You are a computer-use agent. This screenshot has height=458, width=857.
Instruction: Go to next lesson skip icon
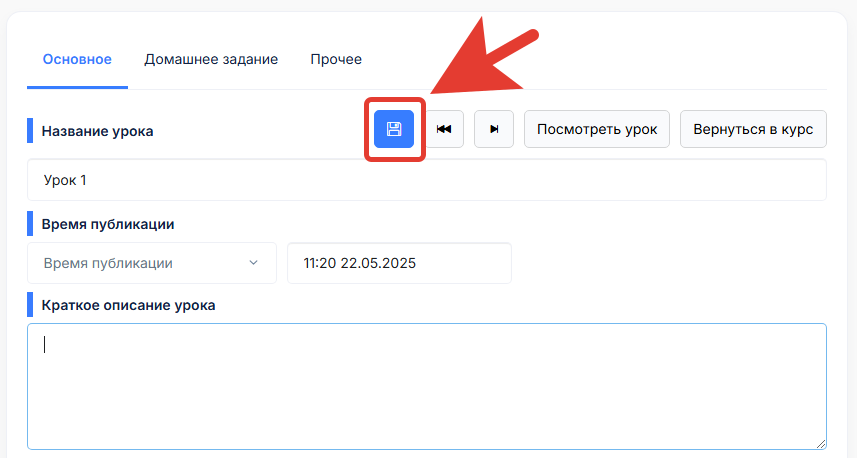(494, 129)
